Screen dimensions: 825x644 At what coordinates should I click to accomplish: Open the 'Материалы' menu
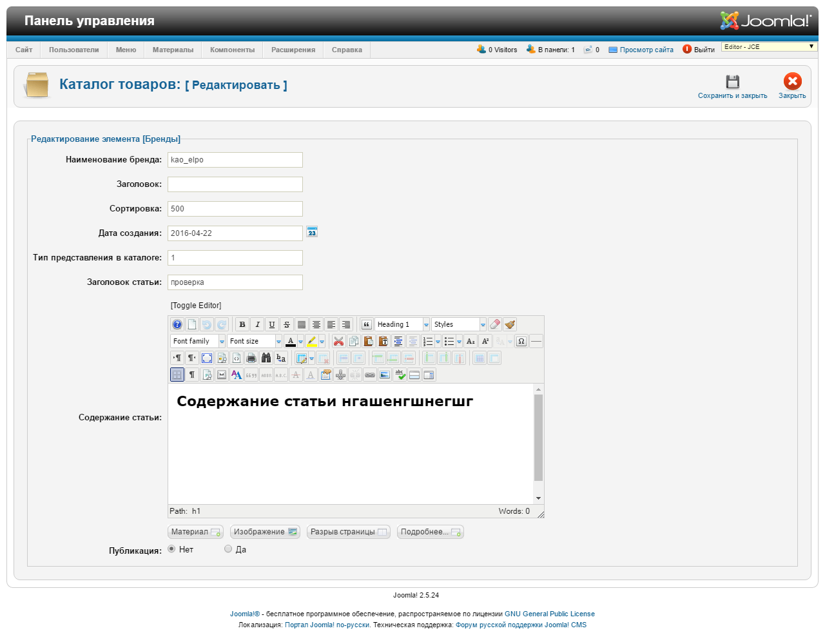[173, 50]
